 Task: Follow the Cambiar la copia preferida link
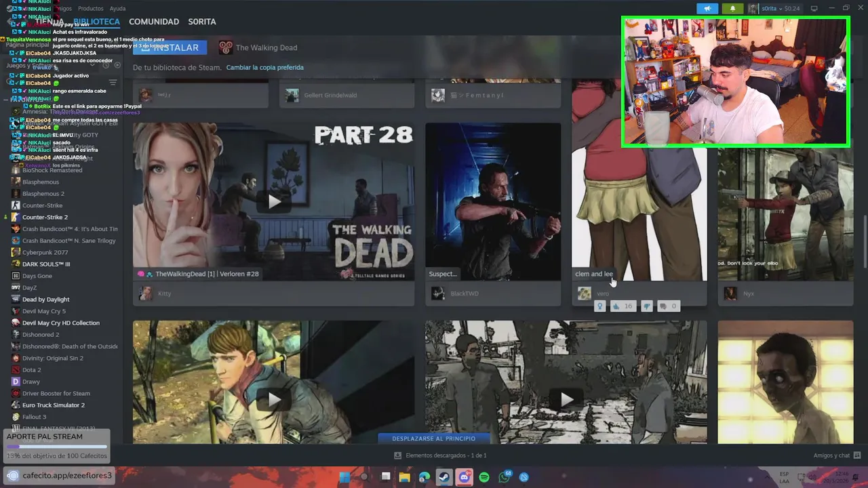click(x=264, y=68)
